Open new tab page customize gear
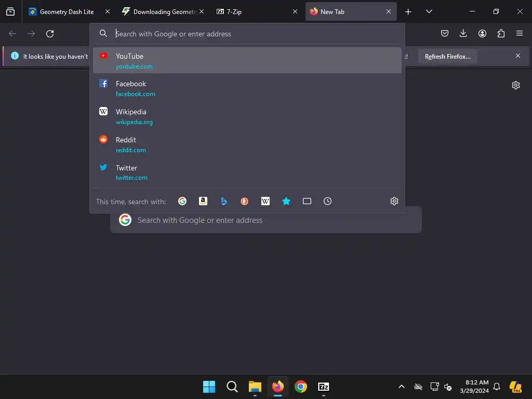 (516, 85)
